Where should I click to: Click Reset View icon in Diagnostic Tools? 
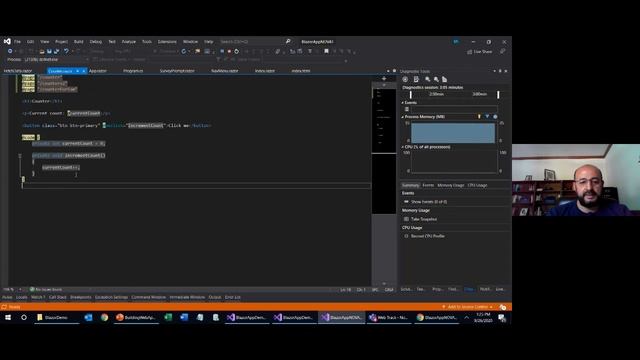(444, 79)
